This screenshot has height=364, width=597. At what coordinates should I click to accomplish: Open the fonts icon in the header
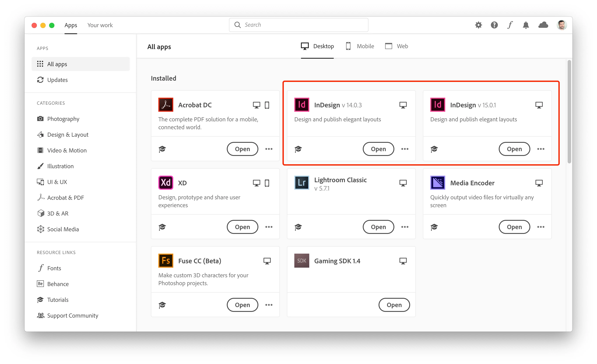510,25
